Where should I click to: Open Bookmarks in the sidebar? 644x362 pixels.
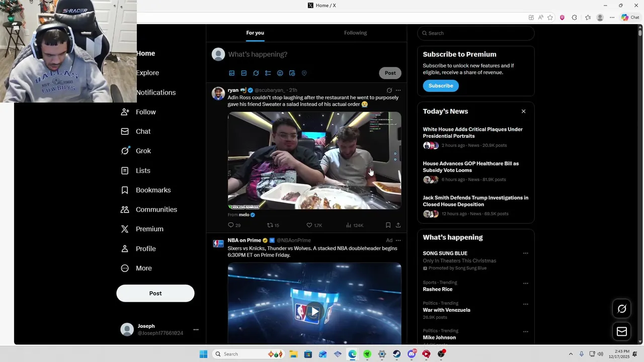146,190
